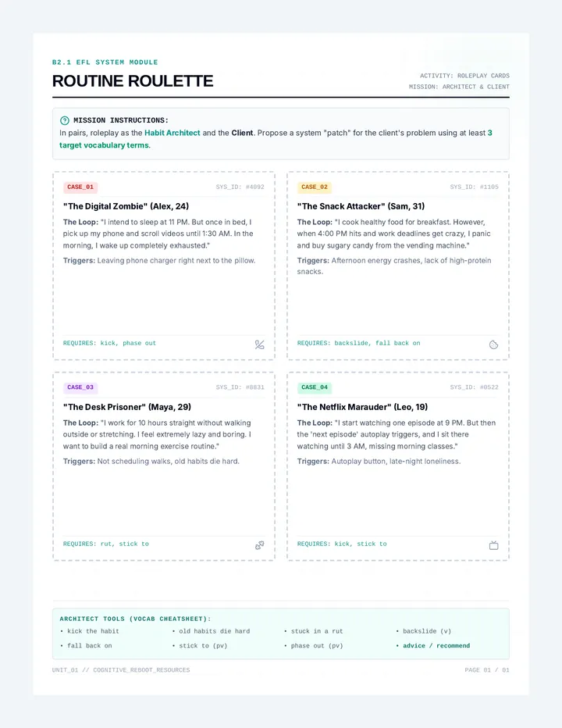Viewport: 562px width, 728px height.
Task: Click "REQUIRES: kick, phase out" text
Action: tap(109, 343)
